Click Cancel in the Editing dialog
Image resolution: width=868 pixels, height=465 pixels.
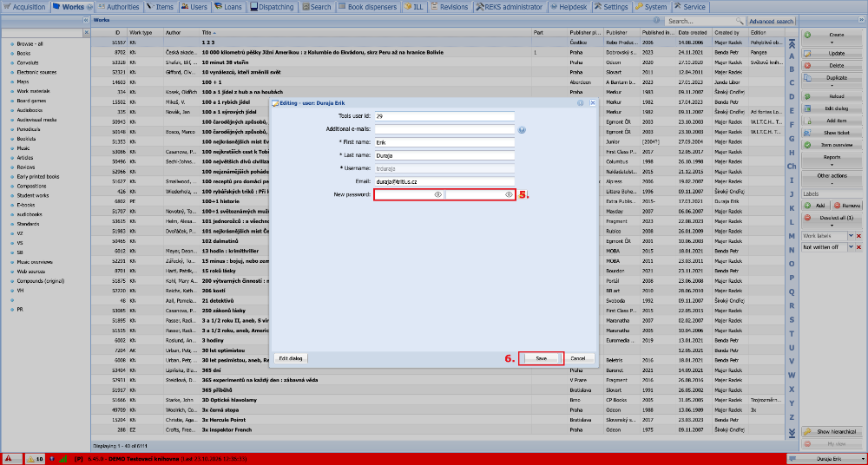[x=578, y=358]
